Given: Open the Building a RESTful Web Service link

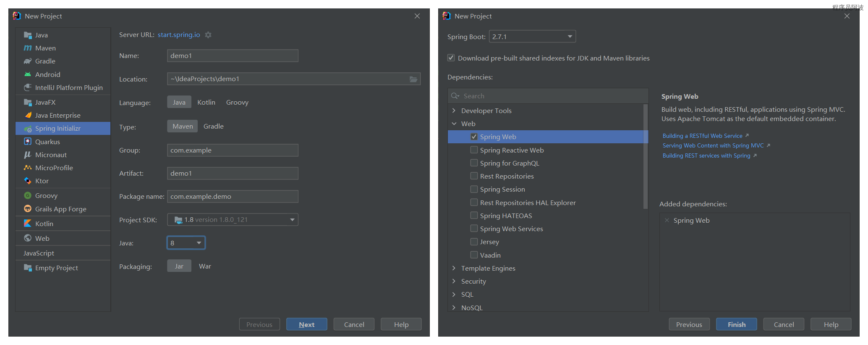Looking at the screenshot, I should tap(702, 136).
